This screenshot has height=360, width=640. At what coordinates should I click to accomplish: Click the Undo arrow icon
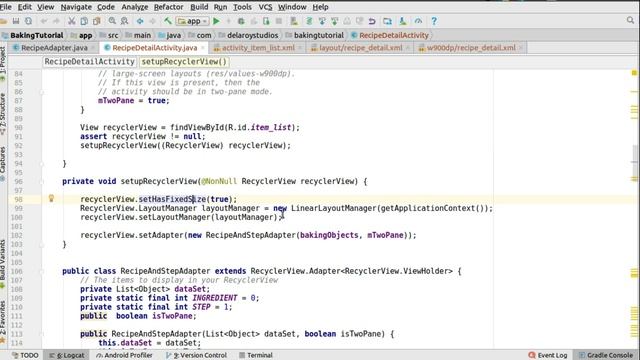pos(44,21)
